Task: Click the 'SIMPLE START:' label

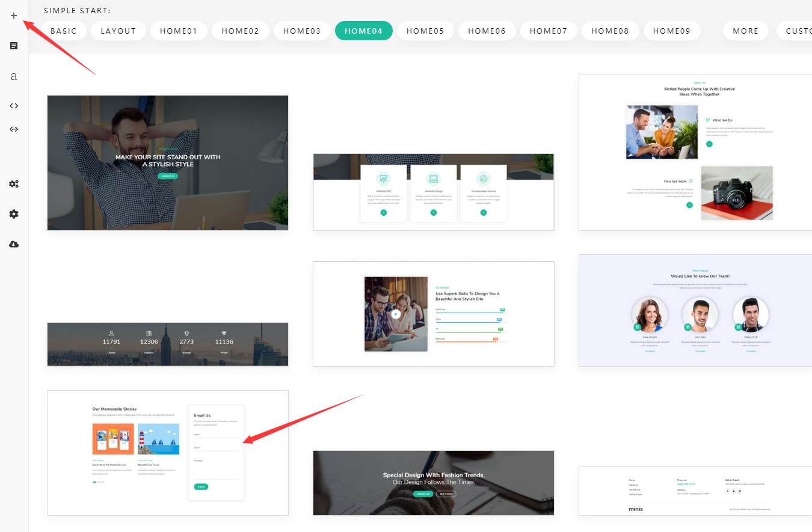Action: pyautogui.click(x=78, y=10)
